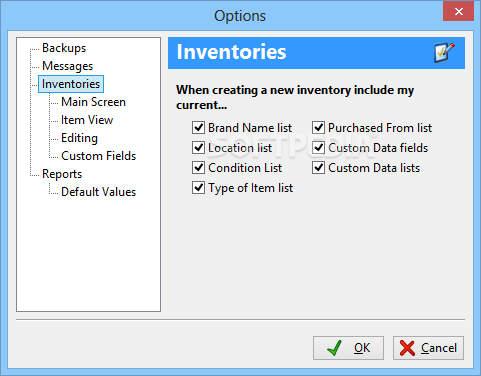Open the Backups options page
This screenshot has height=376, width=481.
(x=64, y=48)
